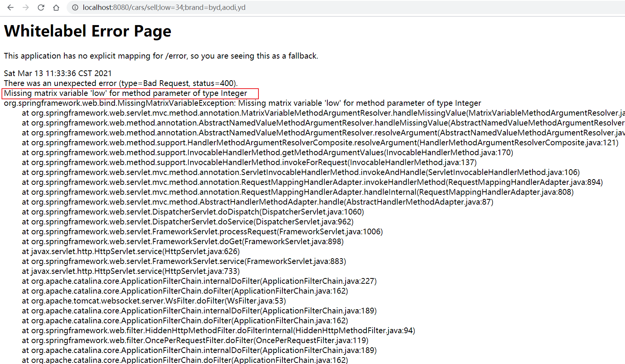Click the HandlerMethodArgumentResolverComposite.resolveArgument line
This screenshot has width=625, height=364.
[x=320, y=143]
